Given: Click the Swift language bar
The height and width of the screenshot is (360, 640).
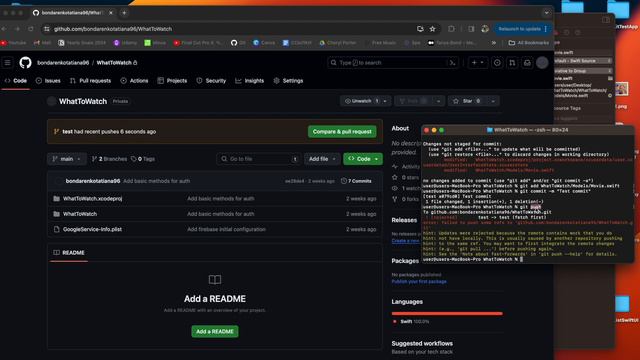Looking at the screenshot, I should click(447, 313).
